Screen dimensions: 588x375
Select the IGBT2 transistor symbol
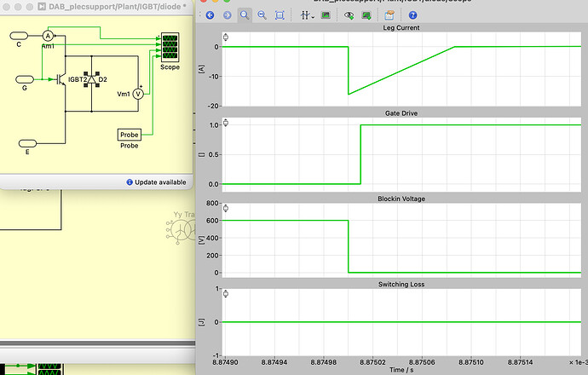[60, 79]
